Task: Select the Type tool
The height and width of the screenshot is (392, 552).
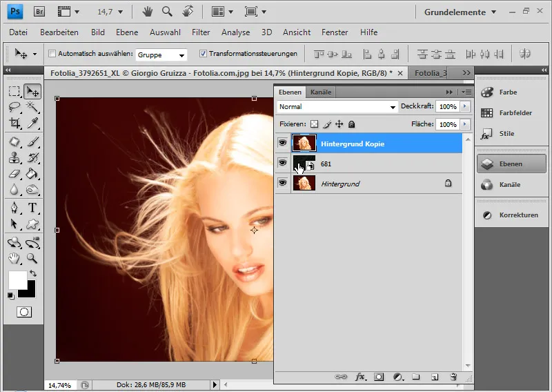Action: 32,208
